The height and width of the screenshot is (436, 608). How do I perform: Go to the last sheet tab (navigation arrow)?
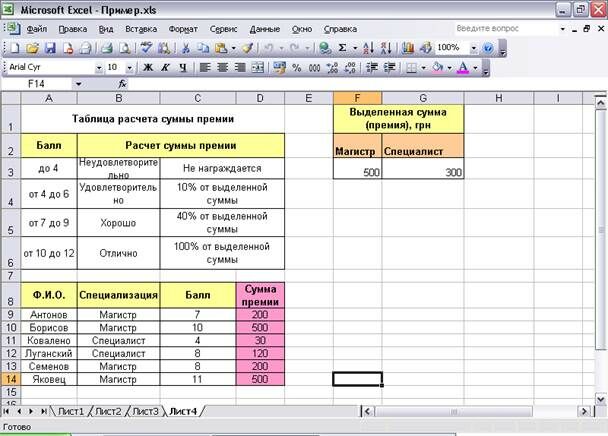click(x=44, y=411)
